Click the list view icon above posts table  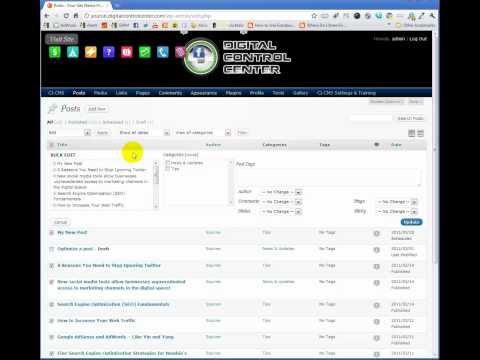(x=412, y=133)
